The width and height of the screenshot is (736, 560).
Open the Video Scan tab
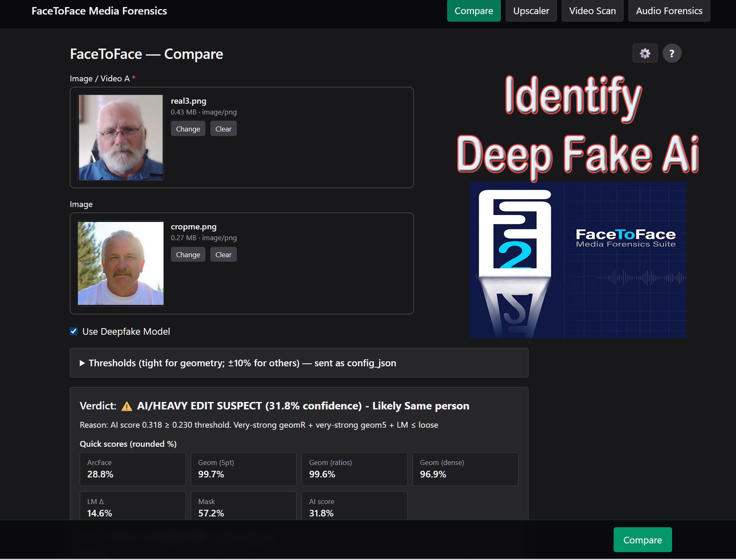[592, 11]
